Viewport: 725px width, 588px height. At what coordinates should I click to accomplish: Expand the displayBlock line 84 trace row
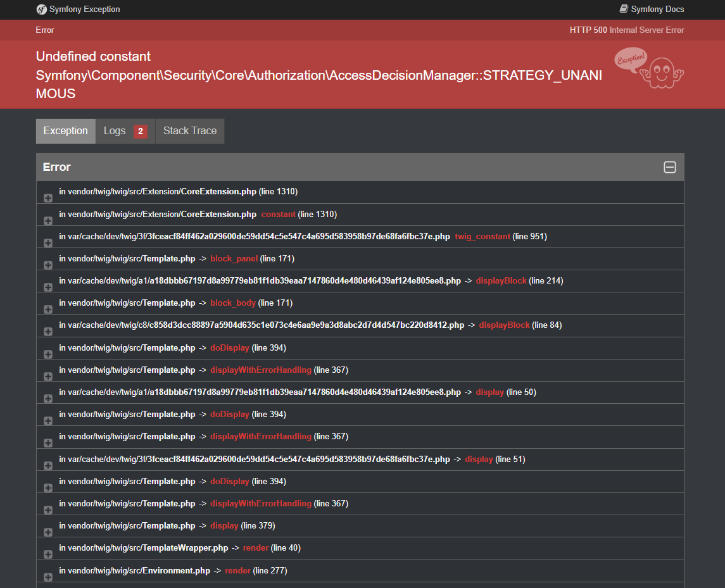coord(48,332)
